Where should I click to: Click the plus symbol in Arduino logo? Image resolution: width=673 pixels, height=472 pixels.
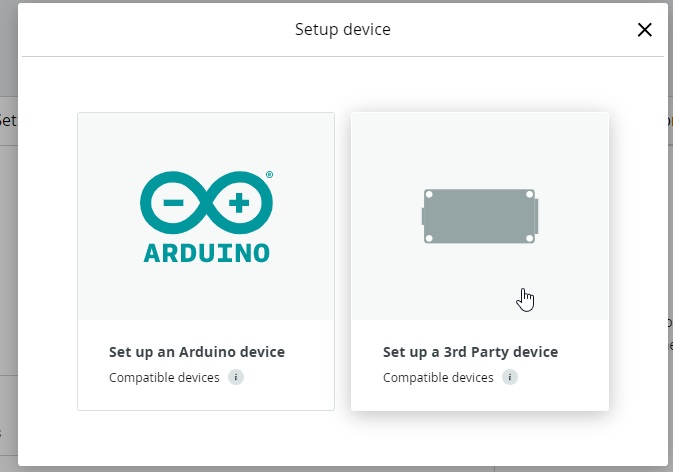click(x=239, y=203)
